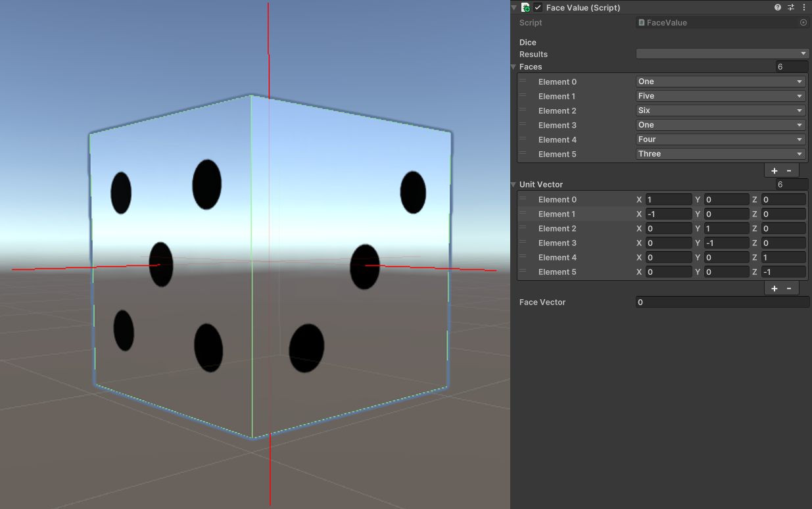Click the Faces array size field
The width and height of the screenshot is (812, 509).
(x=792, y=66)
